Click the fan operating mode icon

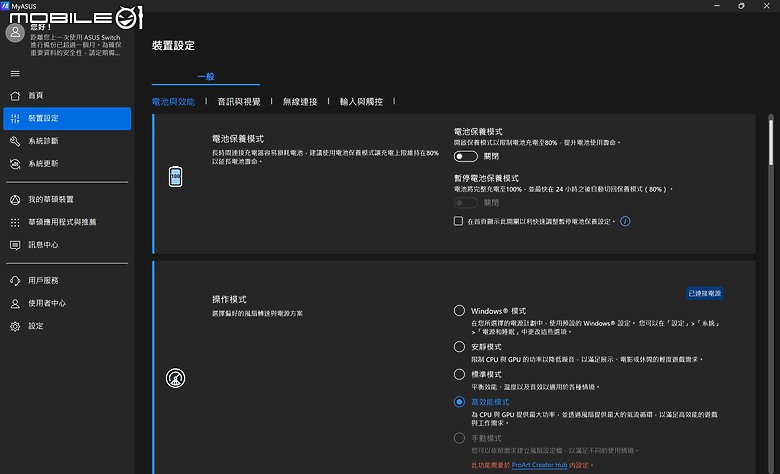175,378
